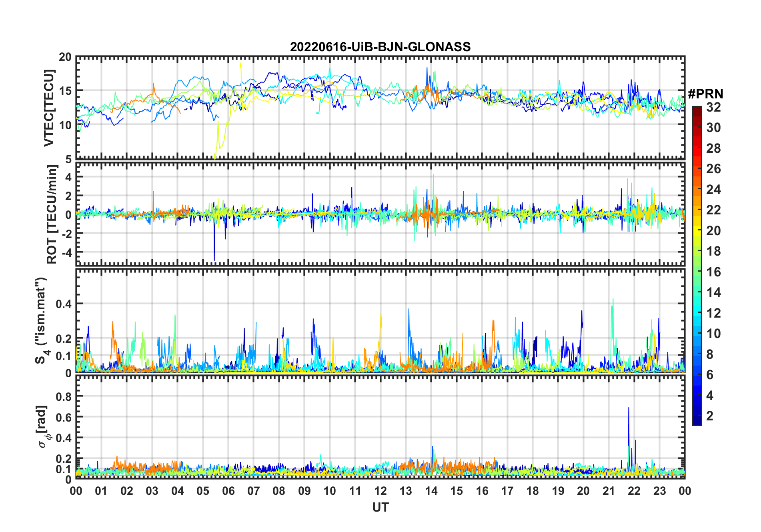Select the #PRN colorbar title

[x=705, y=94]
